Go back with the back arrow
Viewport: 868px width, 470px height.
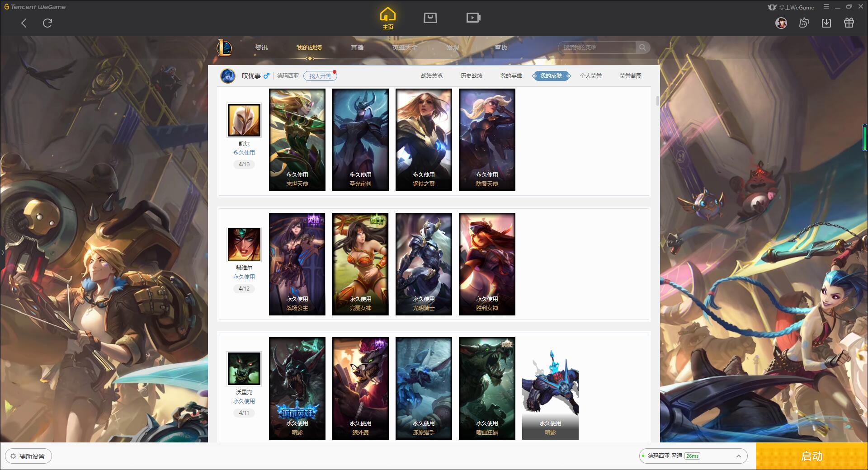(24, 23)
